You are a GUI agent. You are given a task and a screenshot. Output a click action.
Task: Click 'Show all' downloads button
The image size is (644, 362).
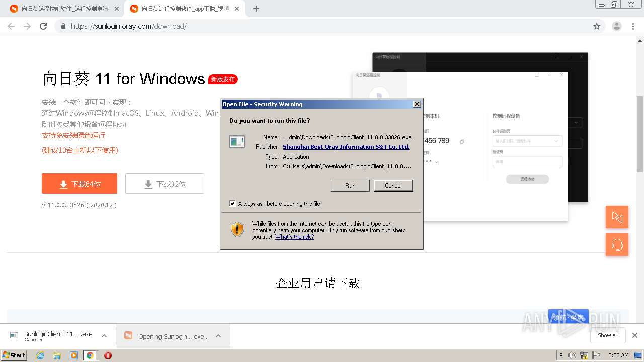pyautogui.click(x=607, y=335)
